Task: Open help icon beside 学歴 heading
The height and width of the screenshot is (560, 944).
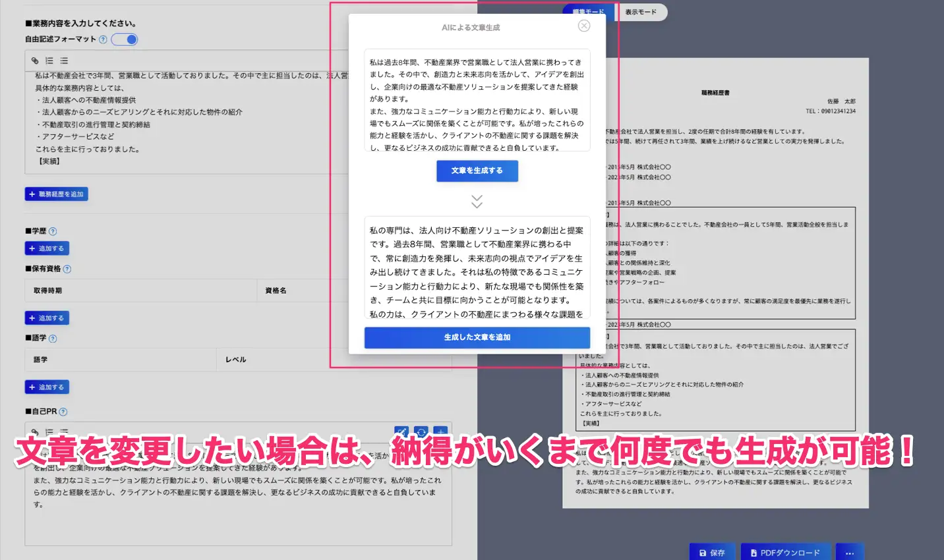Action: point(53,231)
